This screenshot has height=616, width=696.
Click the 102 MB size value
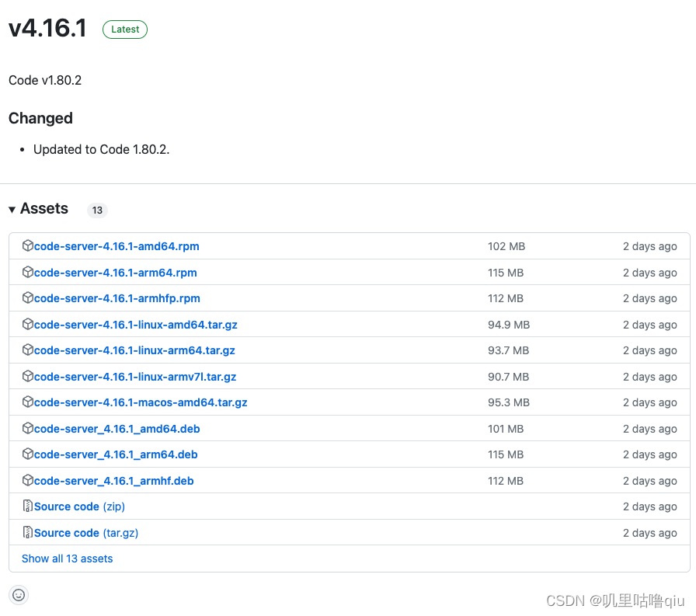click(506, 246)
